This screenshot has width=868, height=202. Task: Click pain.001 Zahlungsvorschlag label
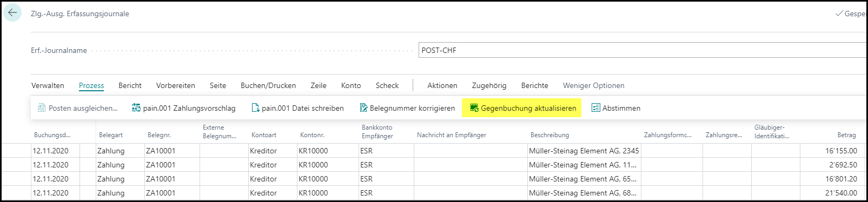189,108
